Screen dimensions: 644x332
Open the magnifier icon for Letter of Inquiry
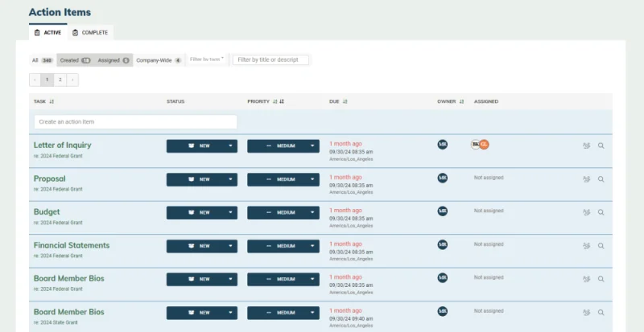point(601,146)
